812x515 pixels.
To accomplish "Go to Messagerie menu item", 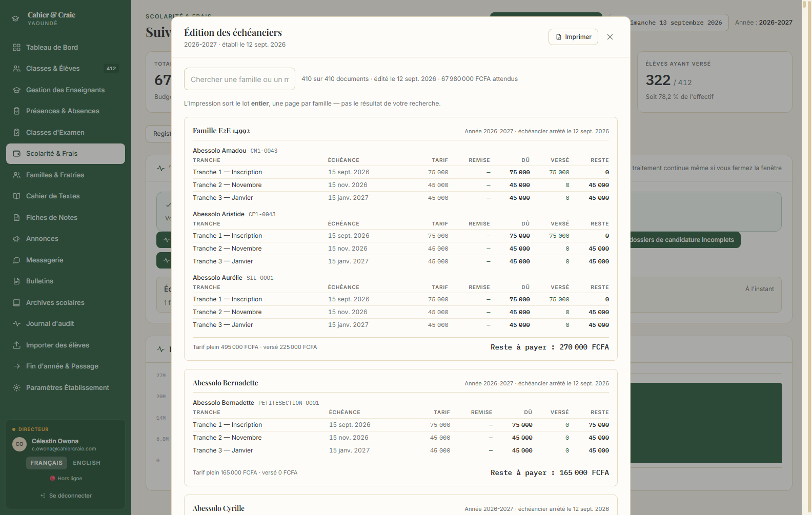I will pyautogui.click(x=66, y=260).
